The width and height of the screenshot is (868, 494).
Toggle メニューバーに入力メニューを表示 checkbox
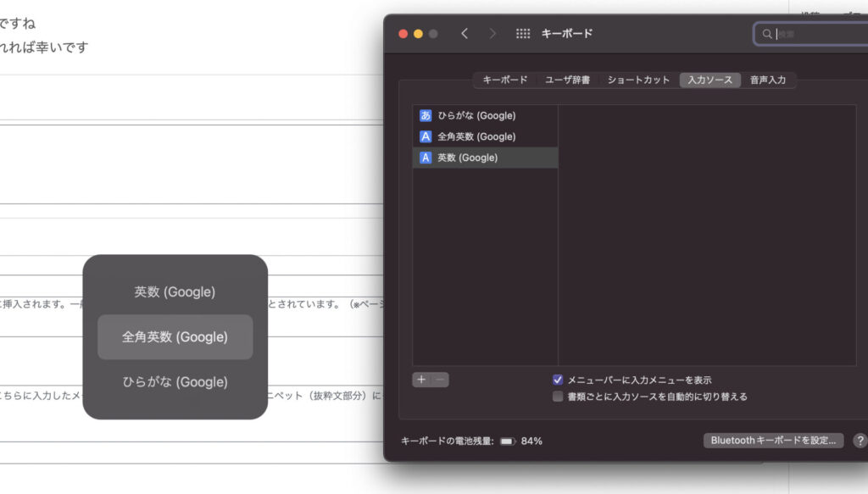(x=558, y=380)
